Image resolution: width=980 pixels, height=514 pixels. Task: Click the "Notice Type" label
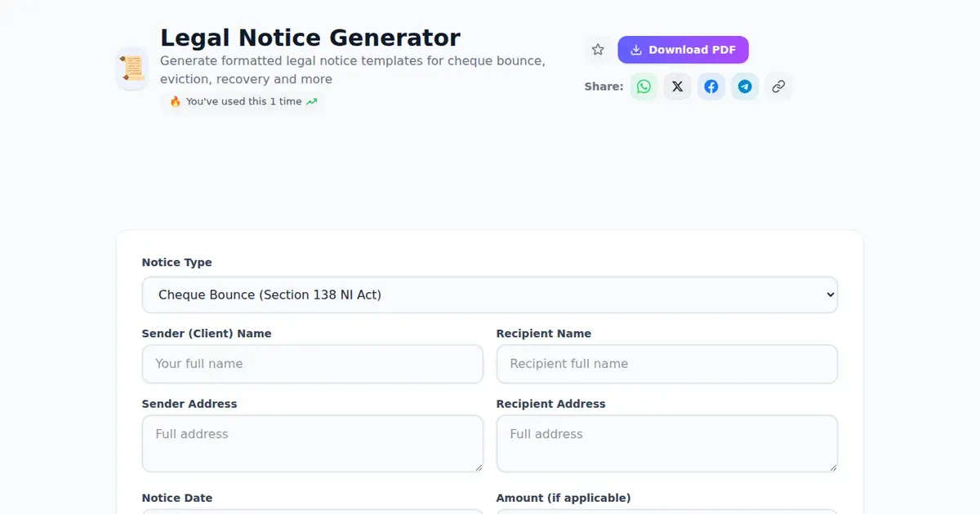176,263
